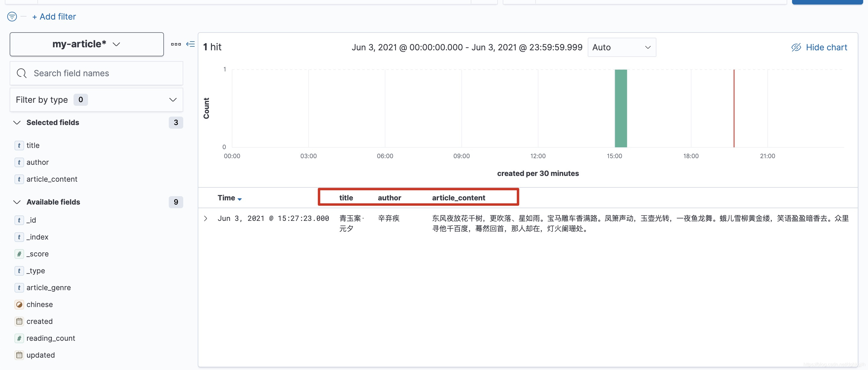The height and width of the screenshot is (370, 868).
Task: Open the my-article* index pattern dropdown
Action: click(x=86, y=44)
